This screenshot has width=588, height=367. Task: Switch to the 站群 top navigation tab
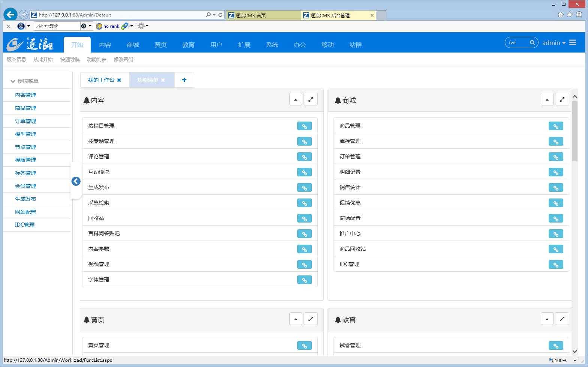point(355,45)
